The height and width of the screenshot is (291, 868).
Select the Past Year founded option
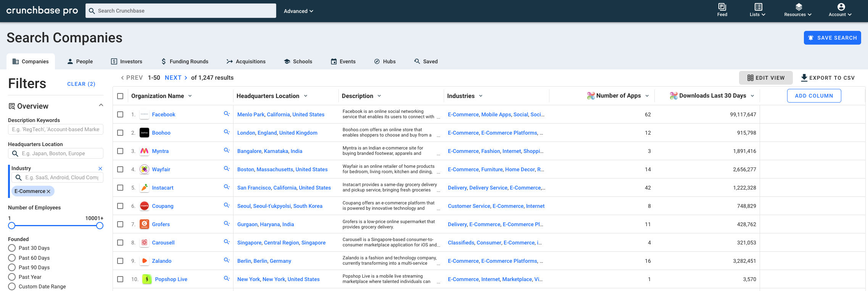[12, 277]
